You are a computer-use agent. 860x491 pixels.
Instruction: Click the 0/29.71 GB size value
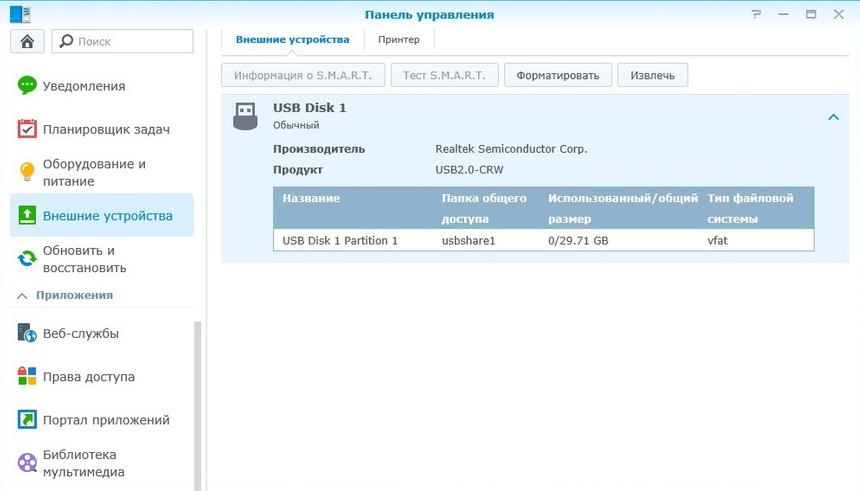tap(578, 240)
